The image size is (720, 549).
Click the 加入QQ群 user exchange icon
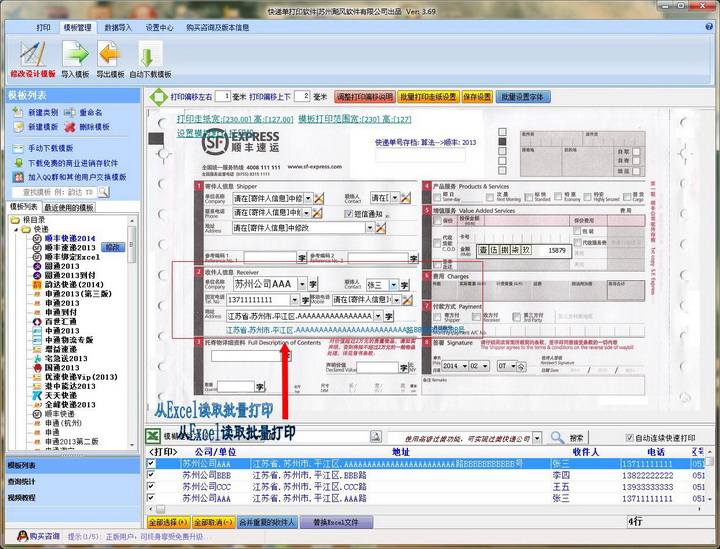(x=18, y=177)
